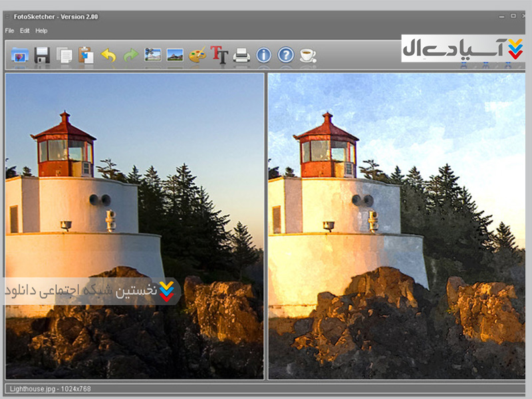Click the Open picture folder icon
Screen dimensions: 532x399
pyautogui.click(x=20, y=55)
